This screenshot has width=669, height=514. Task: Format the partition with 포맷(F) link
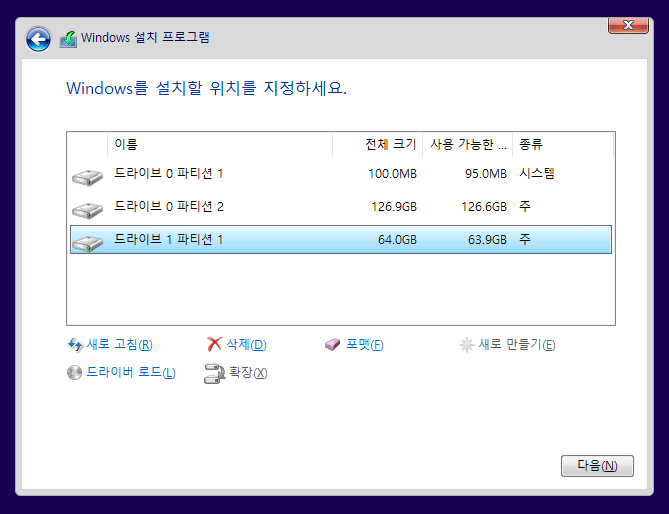tap(364, 344)
